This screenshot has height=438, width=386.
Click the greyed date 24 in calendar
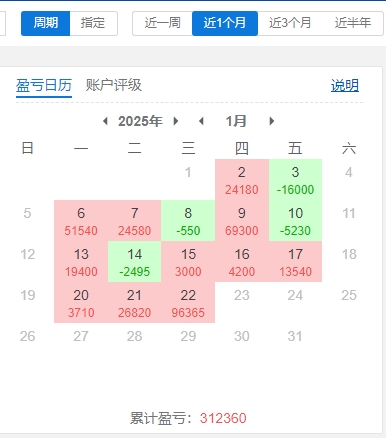click(x=295, y=295)
